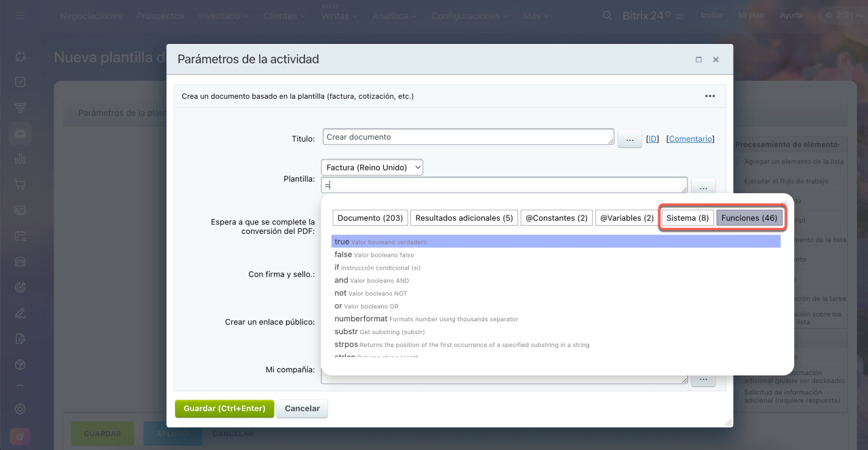This screenshot has width=868, height=450.
Task: Click the bar chart icon in sidebar
Action: (x=20, y=159)
